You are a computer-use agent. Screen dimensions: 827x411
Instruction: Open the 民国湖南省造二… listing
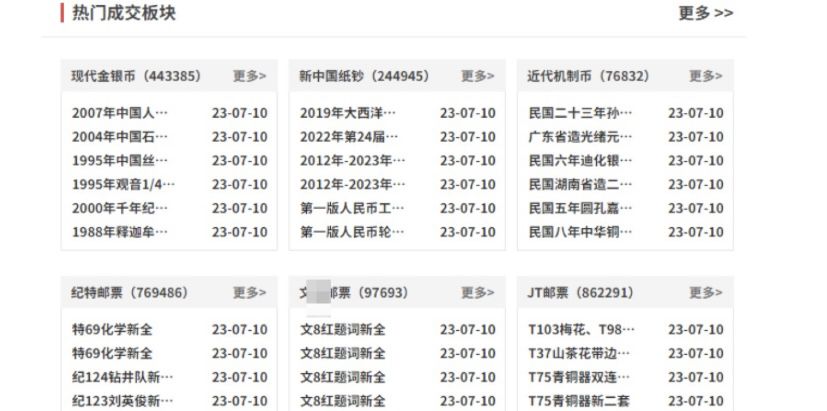click(x=580, y=184)
